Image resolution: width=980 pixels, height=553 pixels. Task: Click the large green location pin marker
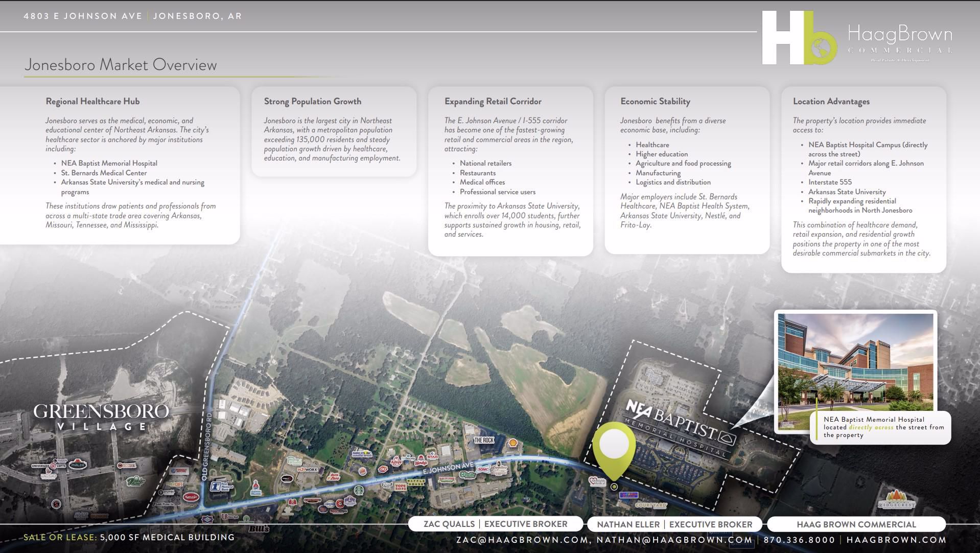[x=614, y=451]
